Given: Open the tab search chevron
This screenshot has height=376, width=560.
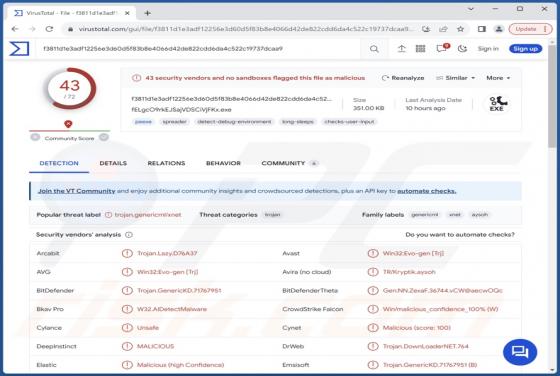Looking at the screenshot, I should (471, 9).
